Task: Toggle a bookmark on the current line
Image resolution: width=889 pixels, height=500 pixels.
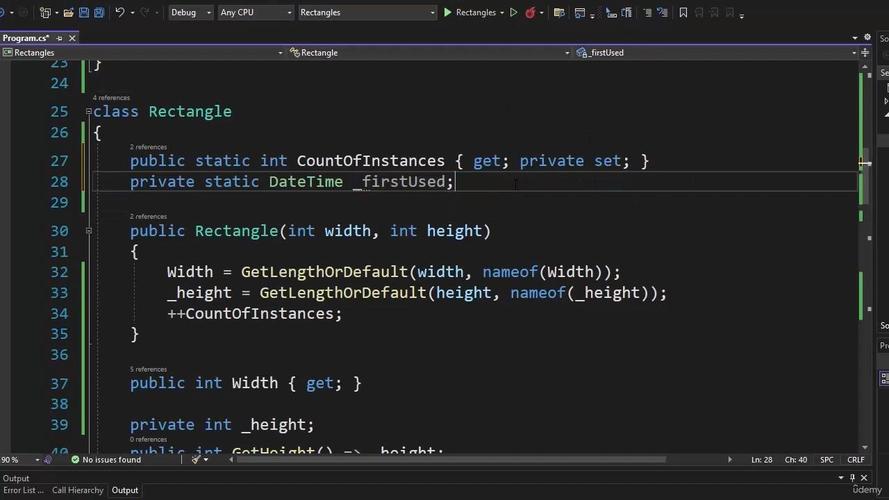Action: pos(683,12)
